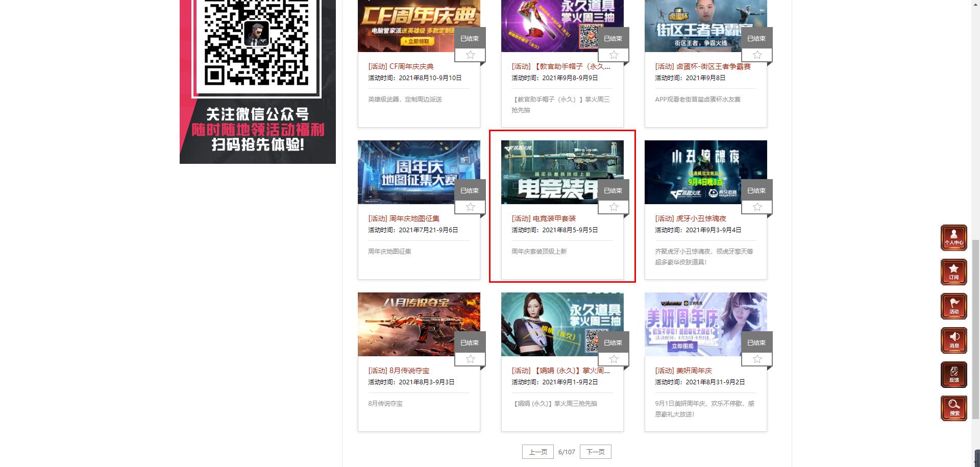Go to next page with 下一页
This screenshot has width=980, height=467.
(595, 452)
